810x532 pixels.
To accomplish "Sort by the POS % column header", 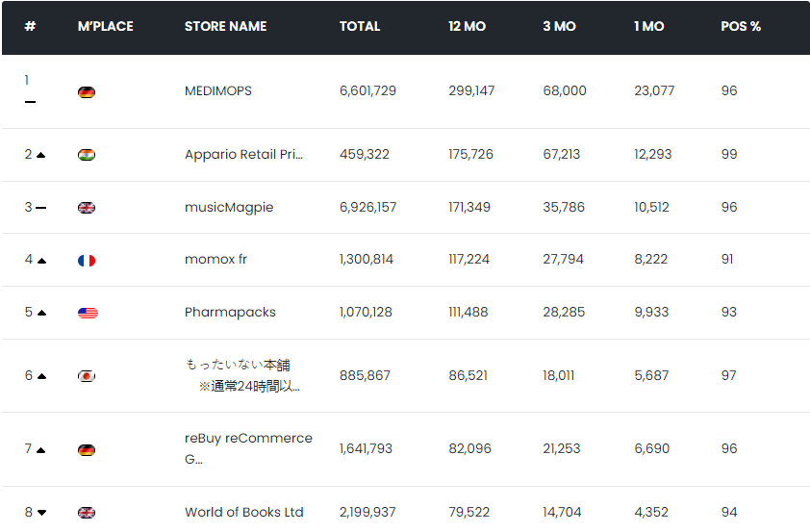I will point(740,26).
